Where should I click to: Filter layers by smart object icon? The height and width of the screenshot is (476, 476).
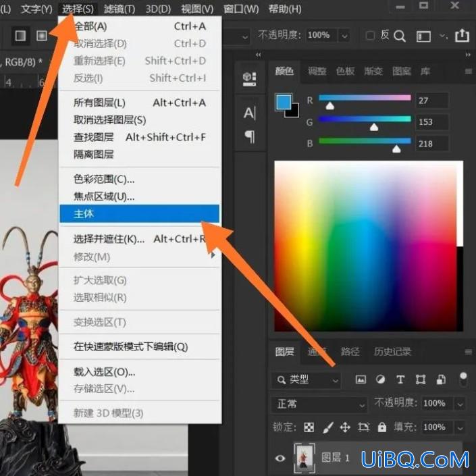pos(441,379)
